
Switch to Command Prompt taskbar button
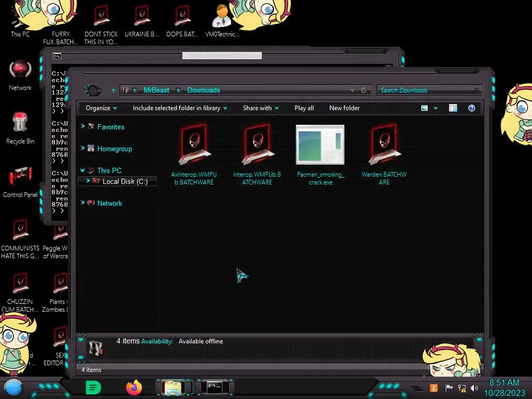pos(215,388)
